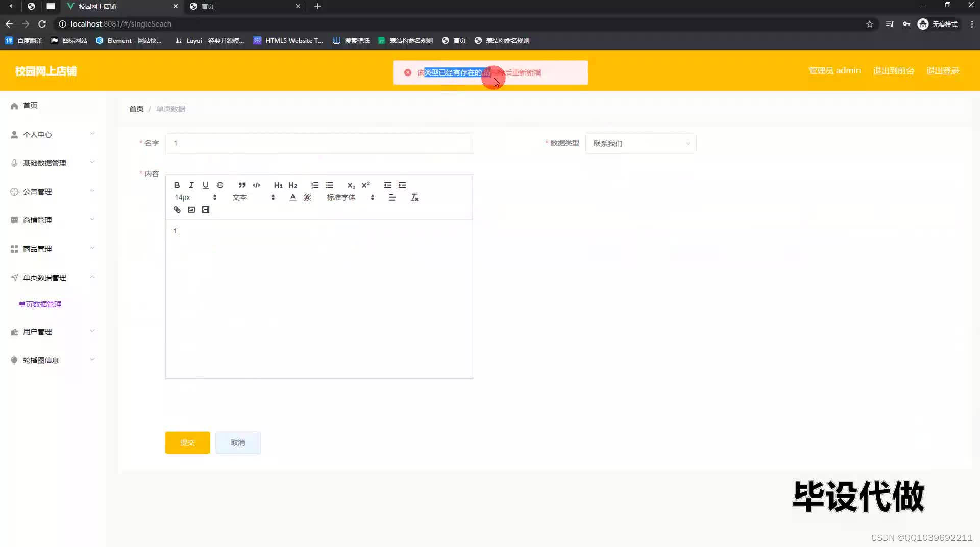Insert blockquote in editor
The image size is (980, 547).
pos(242,185)
